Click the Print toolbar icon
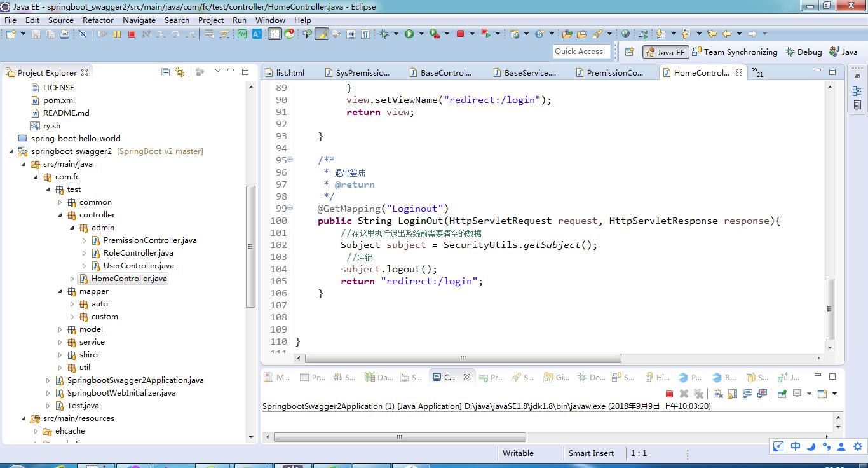 pyautogui.click(x=64, y=34)
